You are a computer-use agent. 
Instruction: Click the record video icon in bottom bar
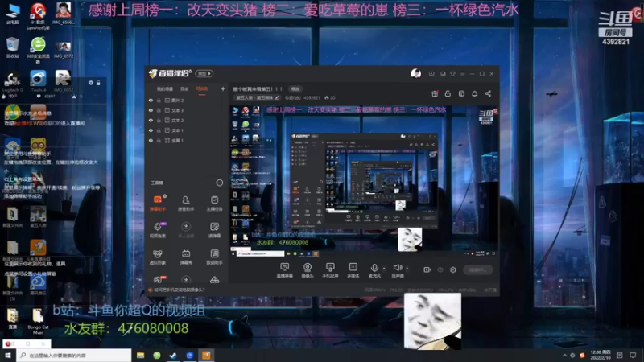tap(427, 269)
